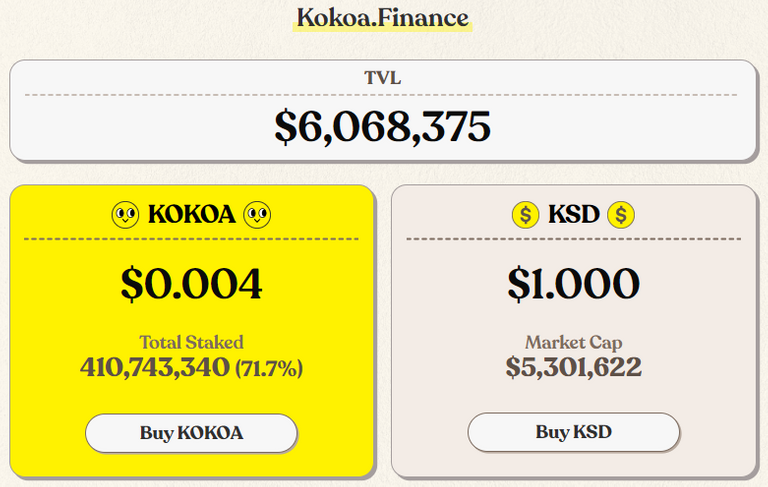Open the Kokoa.Finance title link
Screen dimensions: 768x487
point(382,17)
